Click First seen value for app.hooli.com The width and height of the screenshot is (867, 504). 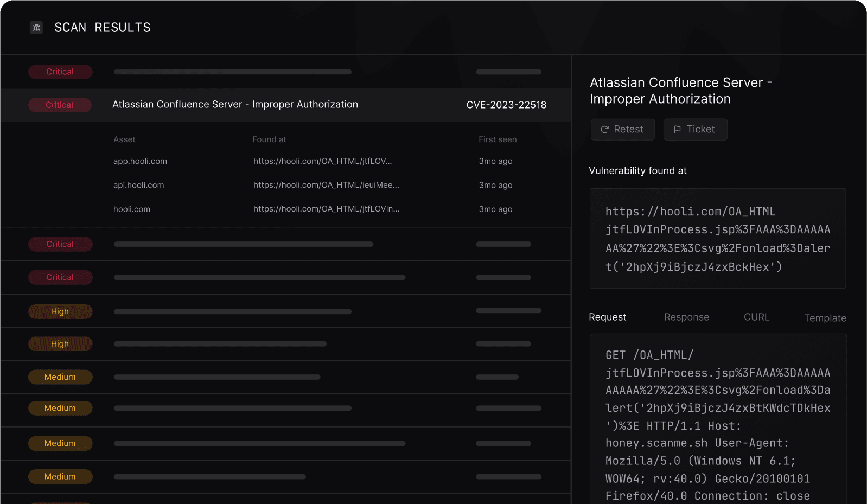click(495, 161)
